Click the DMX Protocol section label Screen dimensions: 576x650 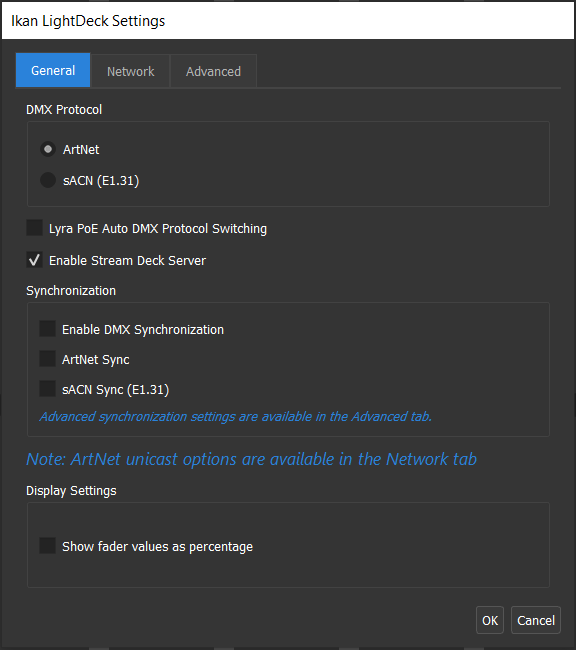(64, 109)
